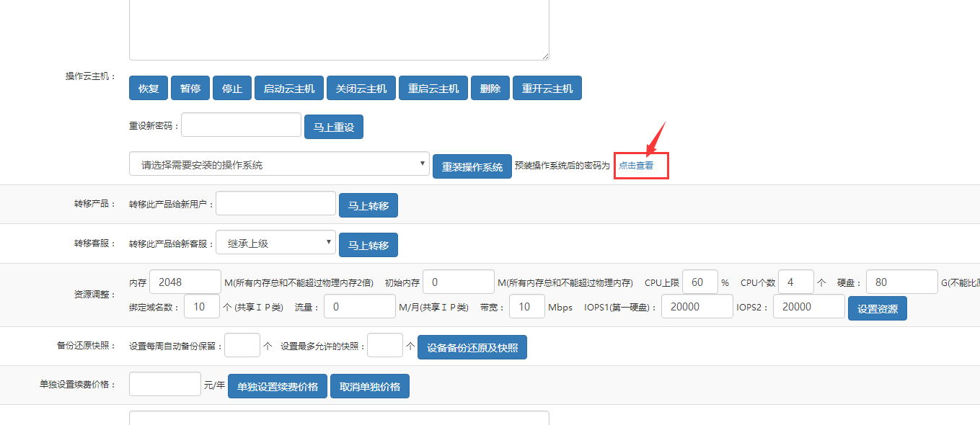This screenshot has width=980, height=425.
Task: Click 暂停 to pause the cloud host
Action: (x=190, y=87)
